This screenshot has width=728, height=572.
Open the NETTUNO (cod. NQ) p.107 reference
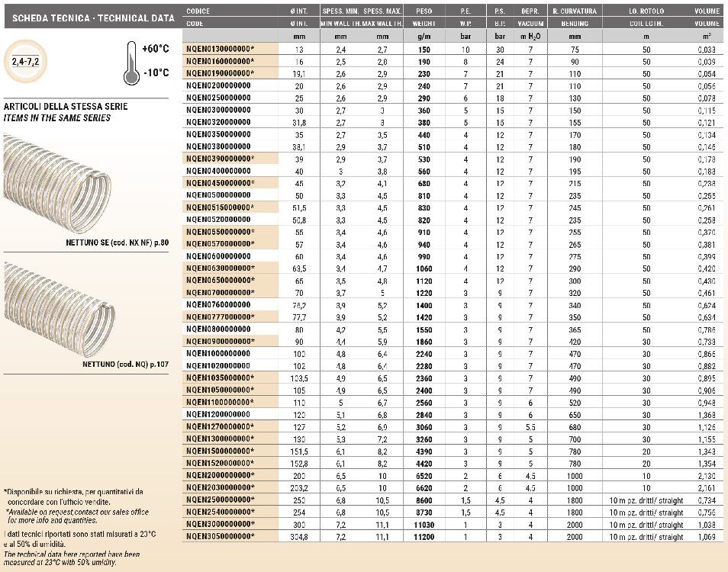(125, 365)
